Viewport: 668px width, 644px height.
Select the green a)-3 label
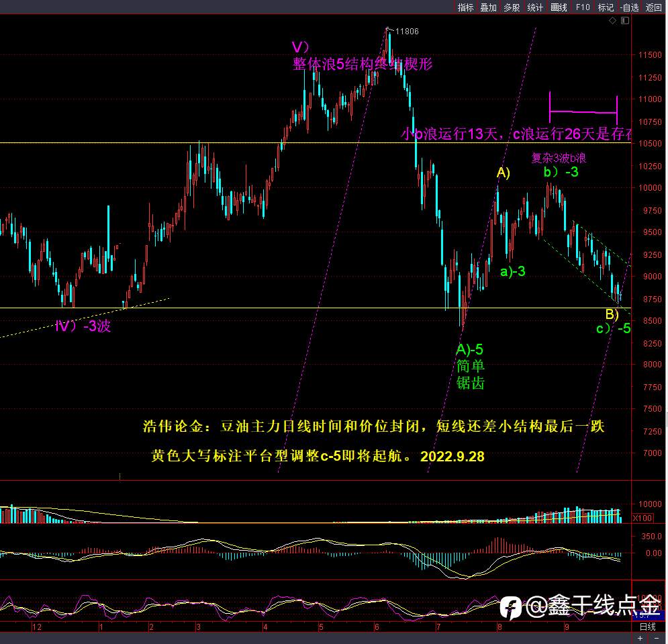(512, 271)
